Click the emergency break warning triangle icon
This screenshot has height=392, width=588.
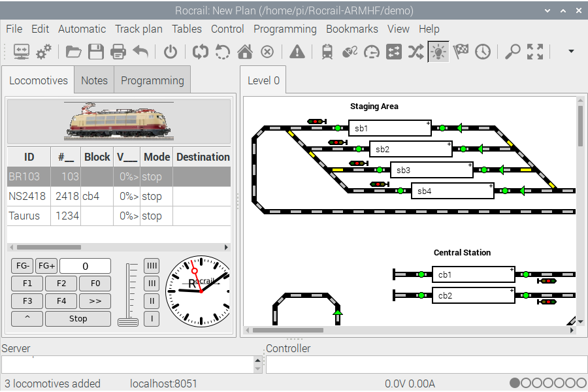(x=297, y=52)
